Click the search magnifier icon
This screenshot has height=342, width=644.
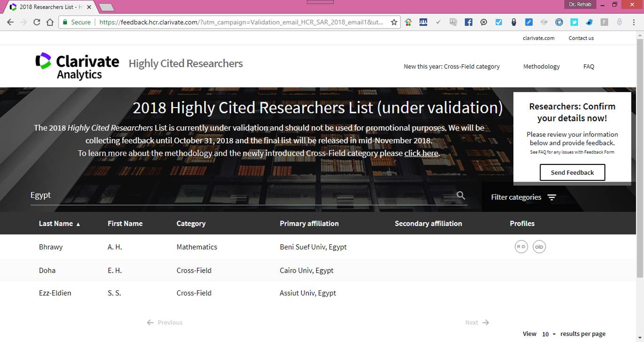[461, 195]
